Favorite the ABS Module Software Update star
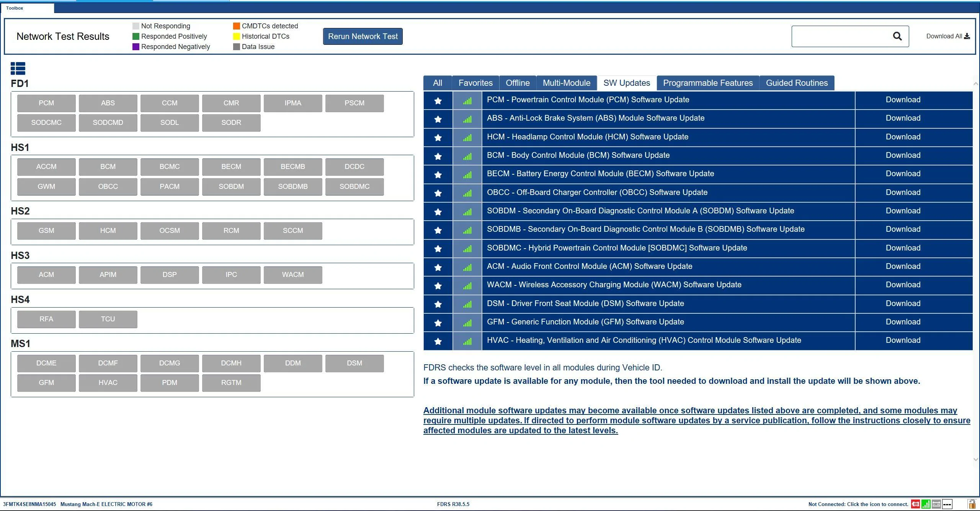 (438, 119)
